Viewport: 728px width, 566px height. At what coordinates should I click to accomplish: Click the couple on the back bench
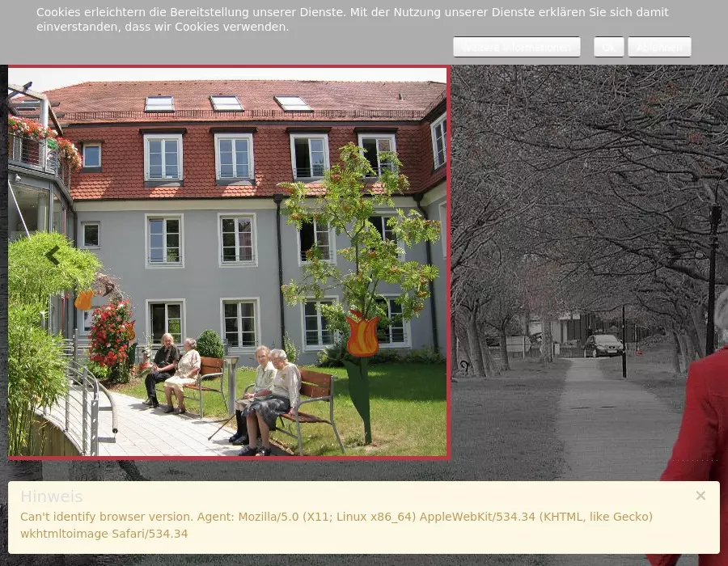173,368
